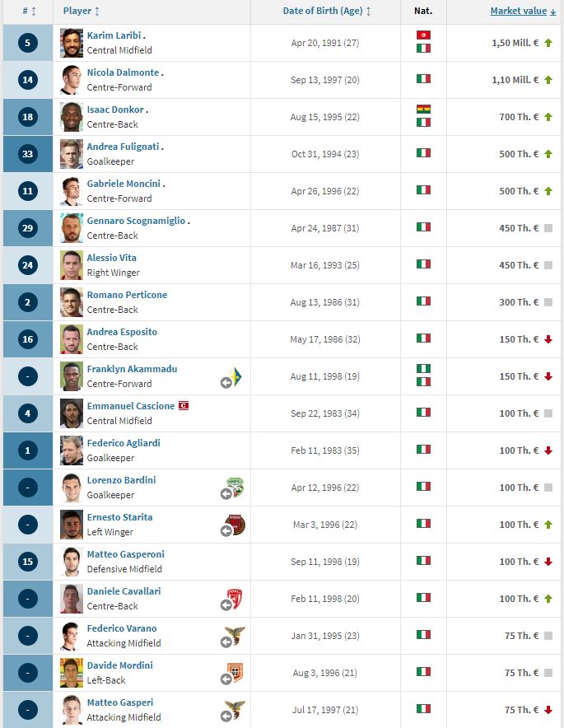Click club crest icon beside Franklyn Akammadu
Image resolution: width=564 pixels, height=728 pixels.
pos(236,376)
